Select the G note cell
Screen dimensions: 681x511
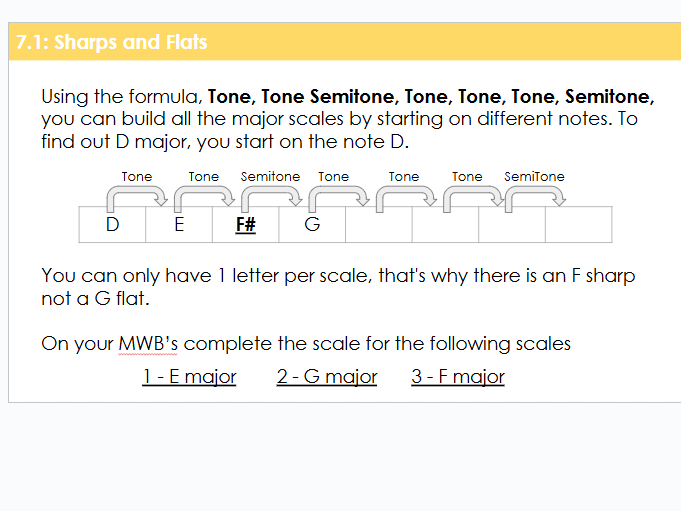tap(312, 225)
